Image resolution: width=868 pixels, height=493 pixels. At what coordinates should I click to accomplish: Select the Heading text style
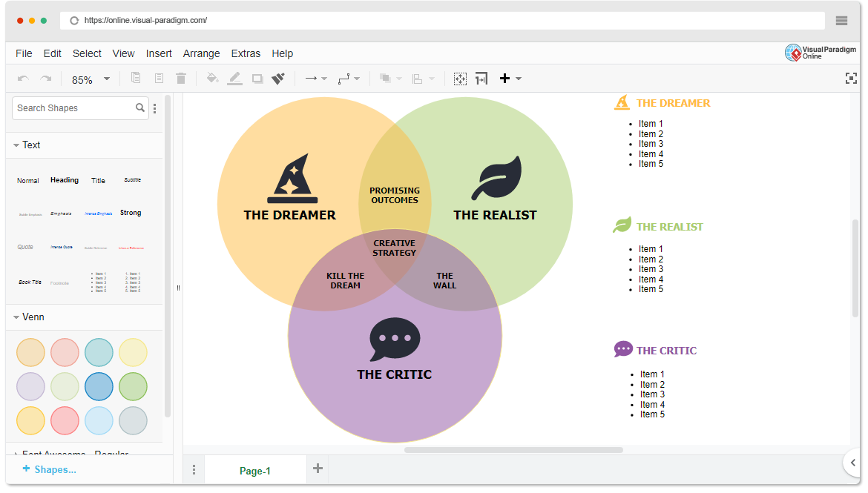pyautogui.click(x=65, y=180)
